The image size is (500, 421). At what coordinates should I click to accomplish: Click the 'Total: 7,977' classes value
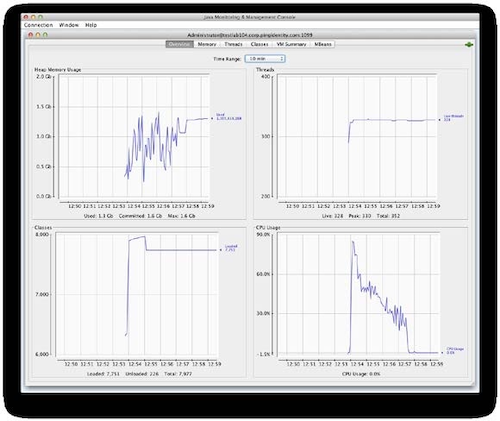point(178,374)
